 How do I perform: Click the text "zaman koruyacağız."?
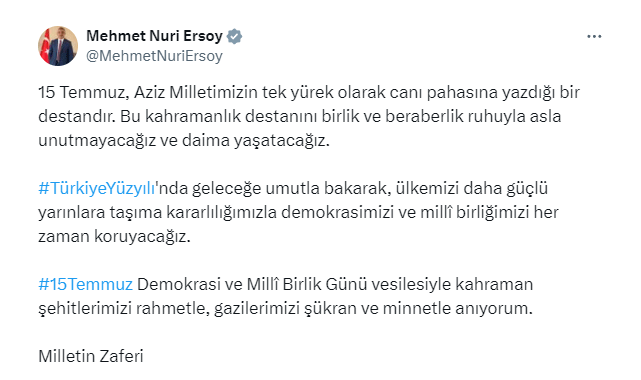click(x=114, y=237)
